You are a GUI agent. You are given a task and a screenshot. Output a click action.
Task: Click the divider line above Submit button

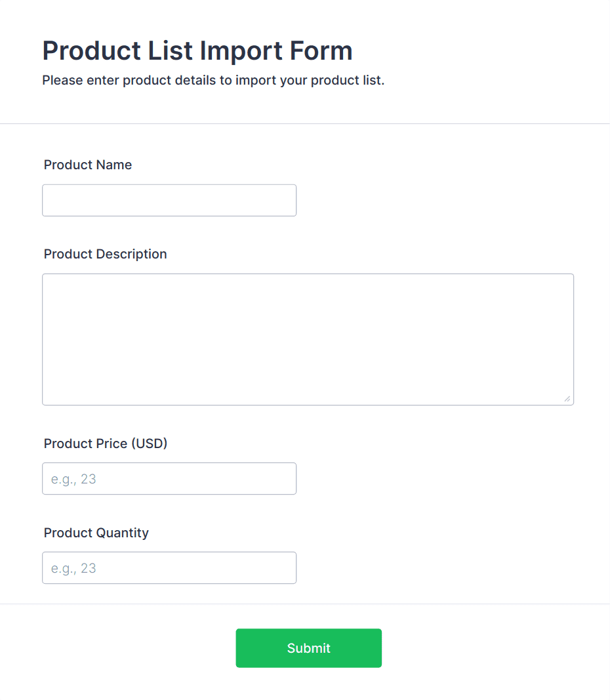(x=305, y=604)
